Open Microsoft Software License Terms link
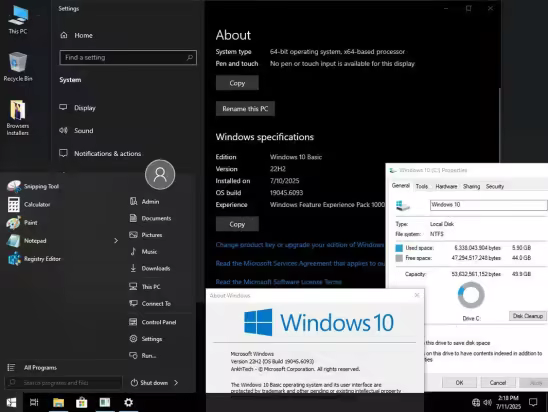The width and height of the screenshot is (548, 412). point(279,282)
